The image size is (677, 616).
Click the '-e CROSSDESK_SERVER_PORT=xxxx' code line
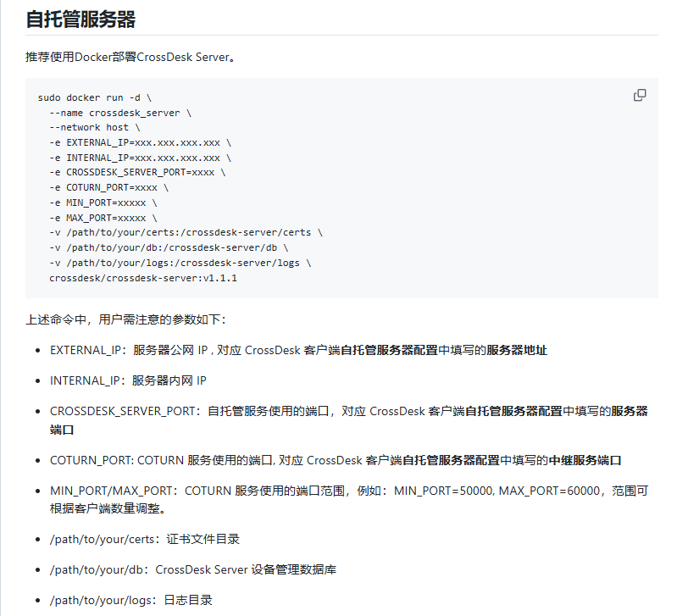[137, 173]
